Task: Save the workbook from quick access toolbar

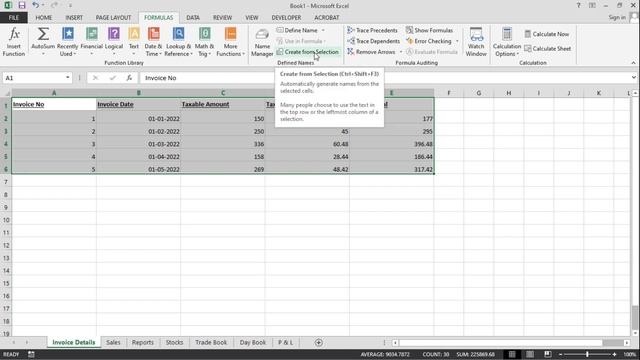Action: (x=22, y=5)
